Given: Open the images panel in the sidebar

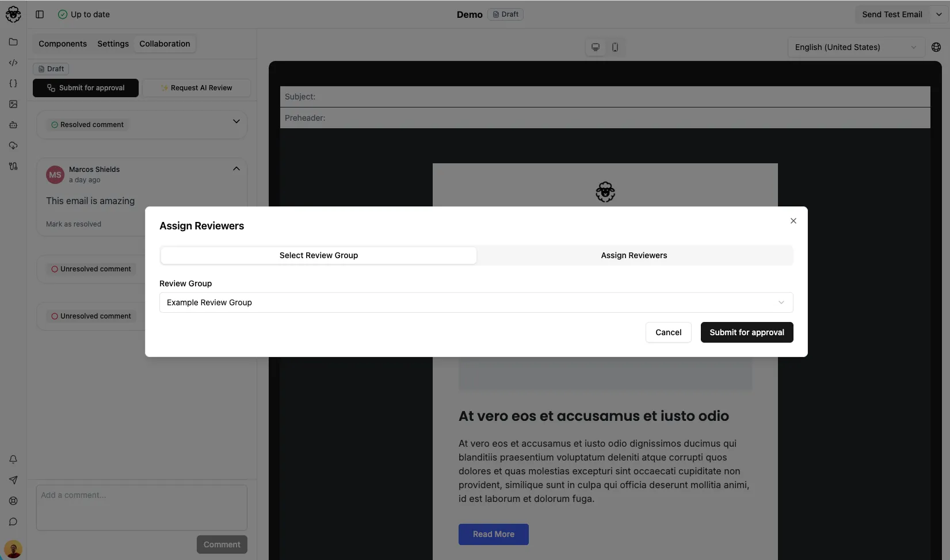Looking at the screenshot, I should (13, 104).
